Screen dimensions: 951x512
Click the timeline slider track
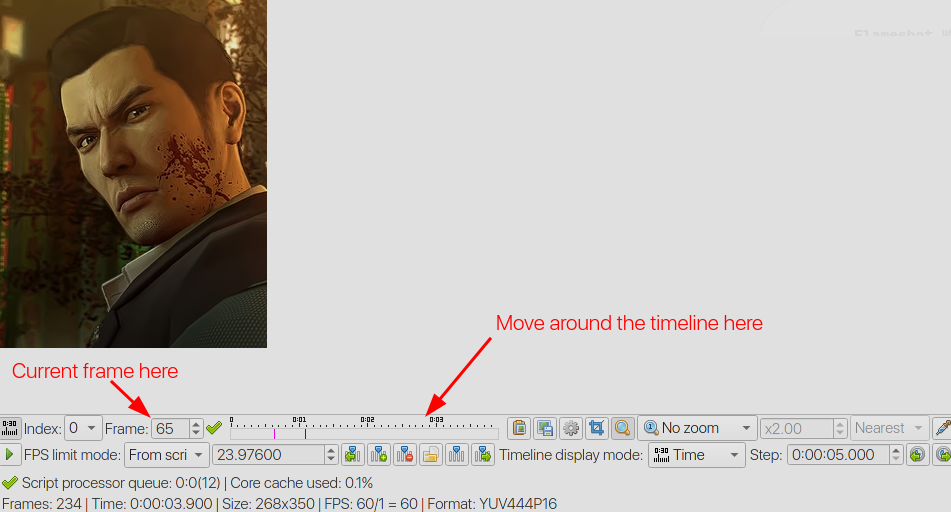(x=364, y=434)
